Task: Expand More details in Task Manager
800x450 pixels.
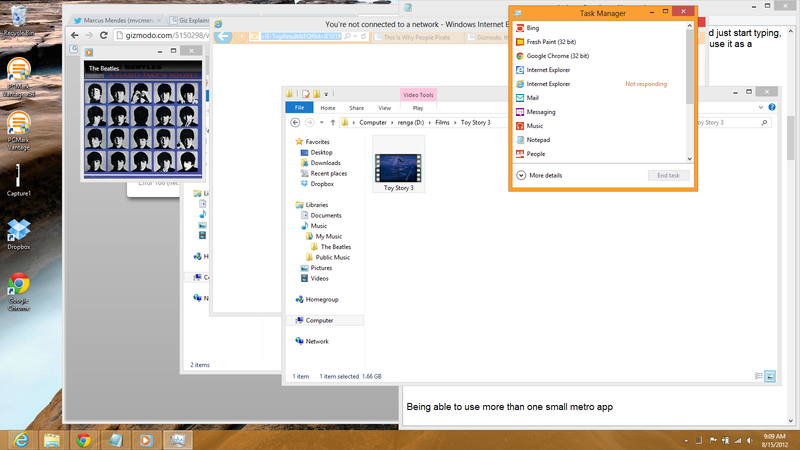Action: click(x=539, y=176)
